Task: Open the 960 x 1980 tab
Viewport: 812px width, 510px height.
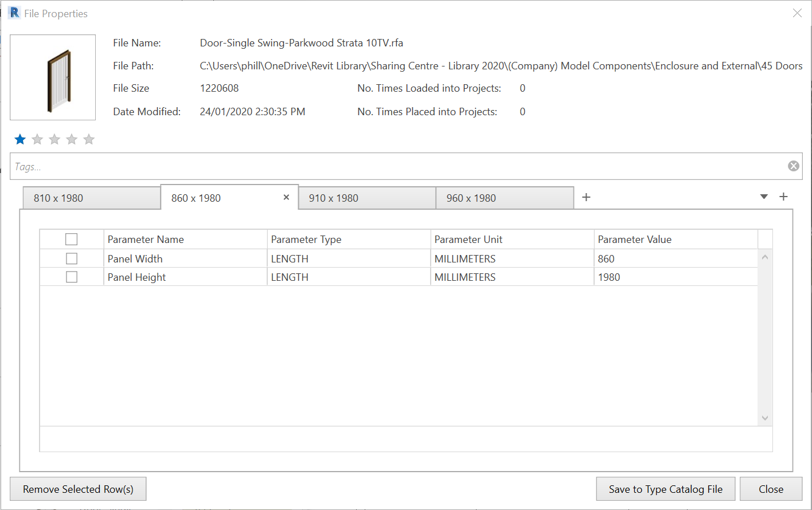Action: click(505, 198)
